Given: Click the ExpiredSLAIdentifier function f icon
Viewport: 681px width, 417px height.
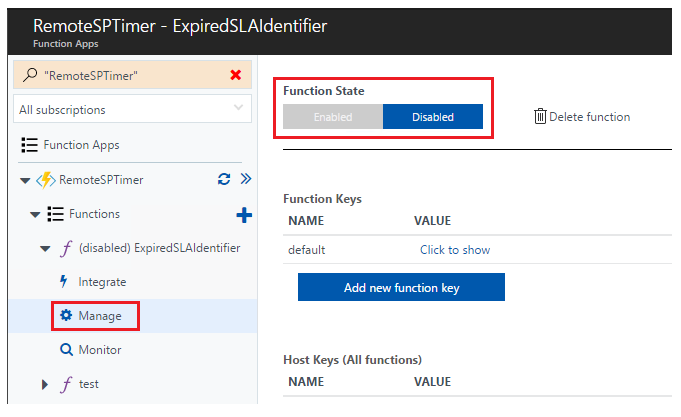Looking at the screenshot, I should coord(66,248).
